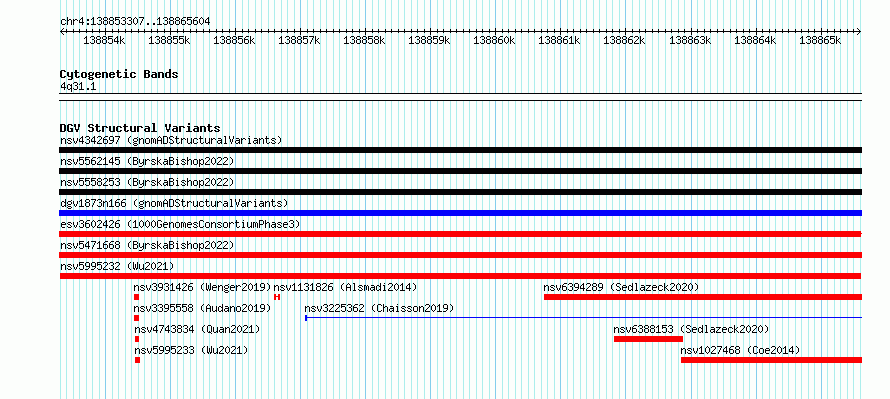Open nsv4743834 (Quan2021) label
This screenshot has height=399, width=890.
pos(197,329)
